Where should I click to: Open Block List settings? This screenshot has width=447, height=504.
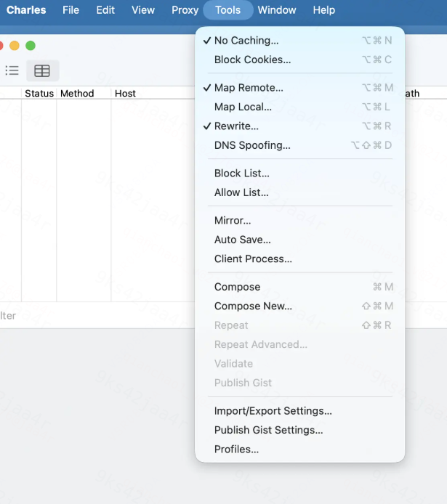point(299,174)
